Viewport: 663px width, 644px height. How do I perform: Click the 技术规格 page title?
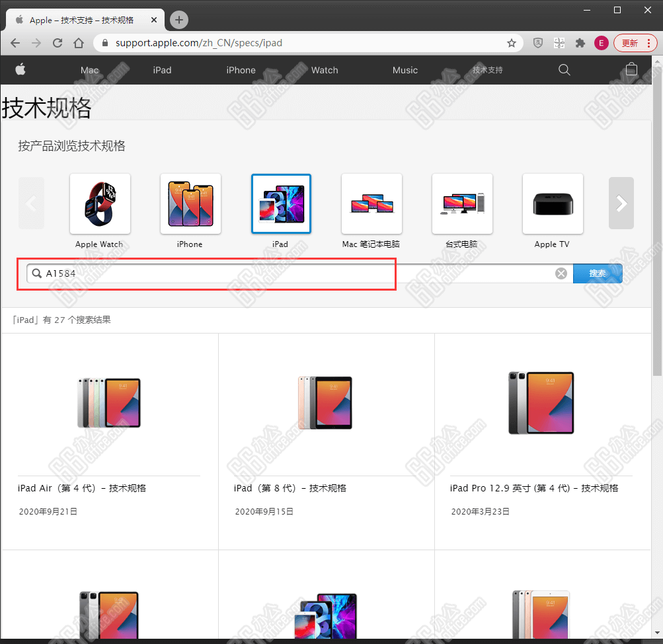click(46, 108)
